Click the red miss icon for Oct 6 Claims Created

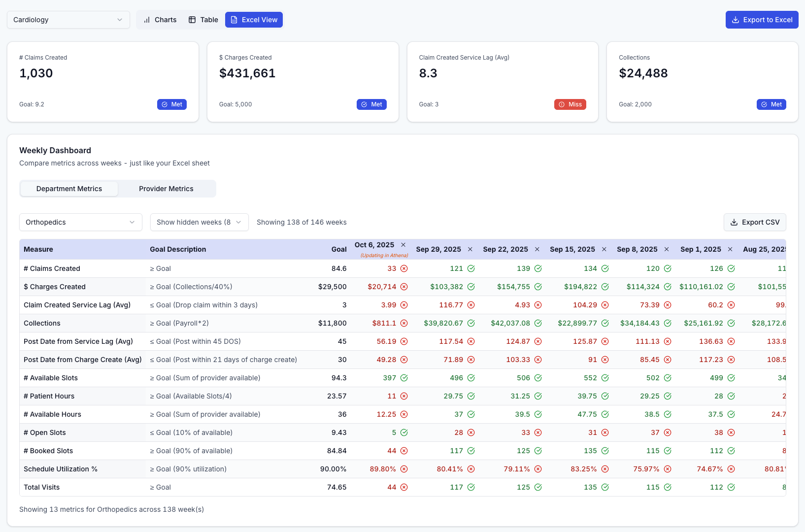pyautogui.click(x=404, y=268)
